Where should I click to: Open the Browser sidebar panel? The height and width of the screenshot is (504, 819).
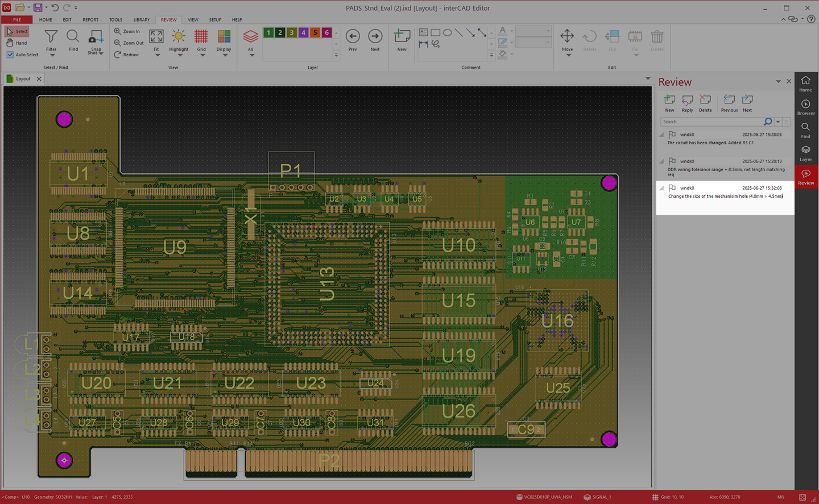[x=806, y=107]
